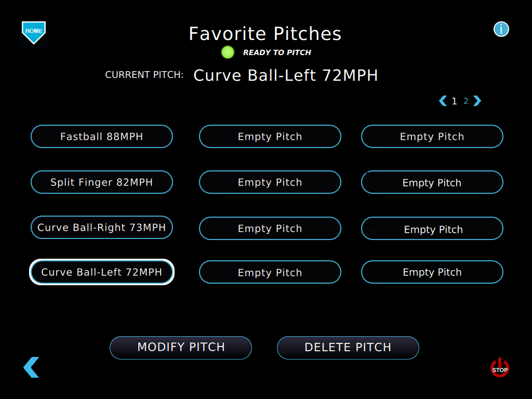Open the information icon
Image resolution: width=532 pixels, height=399 pixels.
click(501, 29)
